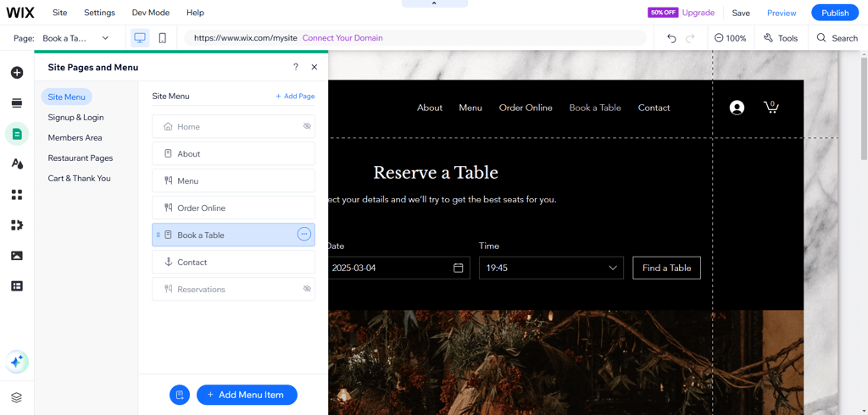
Task: Toggle visibility eye on Home page
Action: 307,126
